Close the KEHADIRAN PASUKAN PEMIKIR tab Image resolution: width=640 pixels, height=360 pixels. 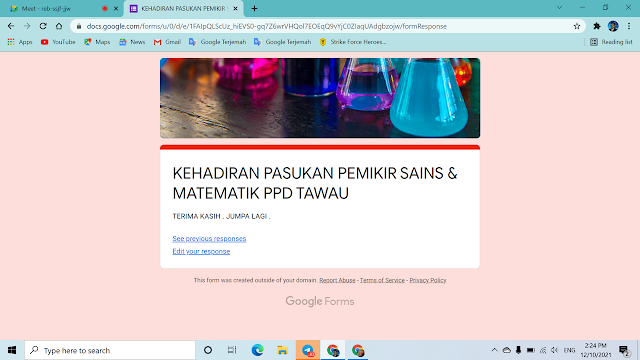tap(236, 8)
